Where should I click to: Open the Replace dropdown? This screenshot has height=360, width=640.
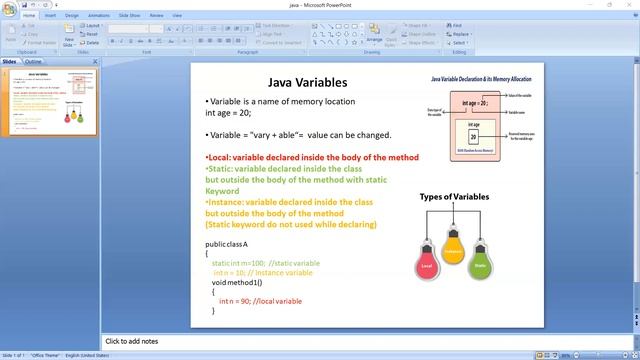pyautogui.click(x=459, y=34)
